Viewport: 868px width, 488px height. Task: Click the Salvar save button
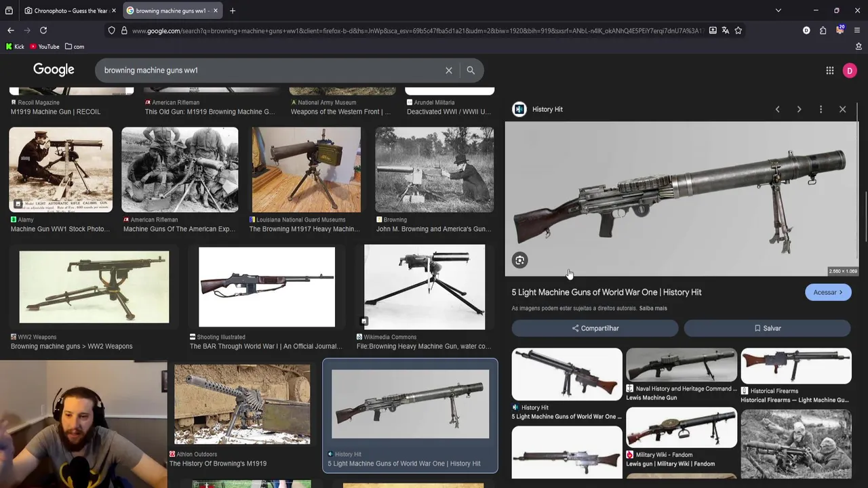point(767,328)
